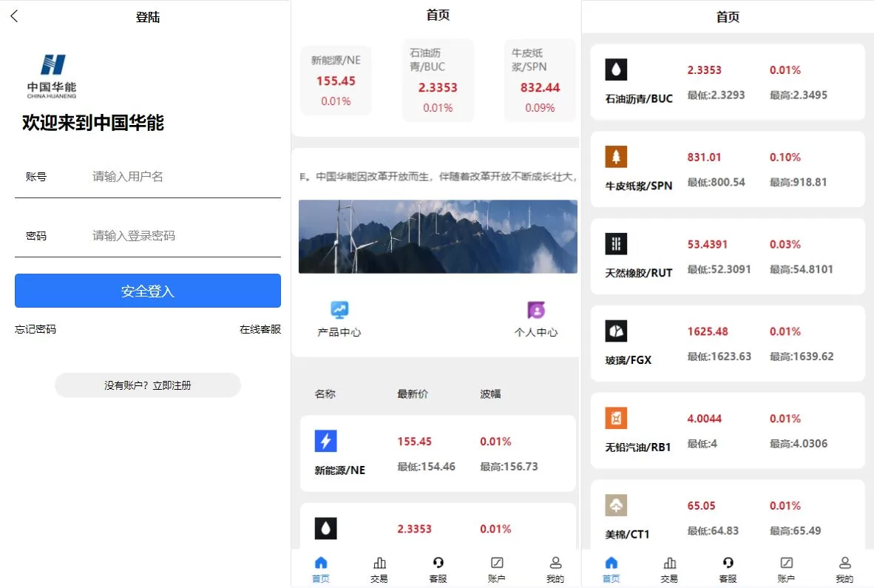Right screen: tap 账户 tab icon
The height and width of the screenshot is (588, 874).
click(x=786, y=562)
